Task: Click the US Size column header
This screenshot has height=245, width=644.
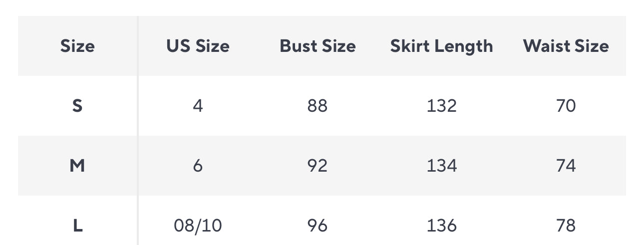Action: pos(198,46)
